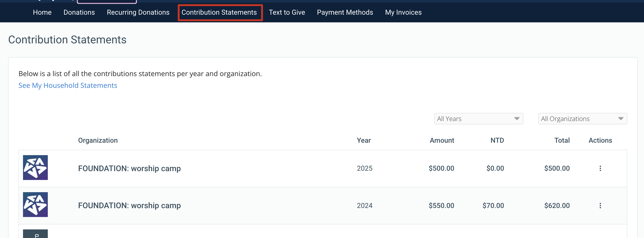Open the Text to Give tab
Viewport: 644px width, 238px height.
click(287, 12)
